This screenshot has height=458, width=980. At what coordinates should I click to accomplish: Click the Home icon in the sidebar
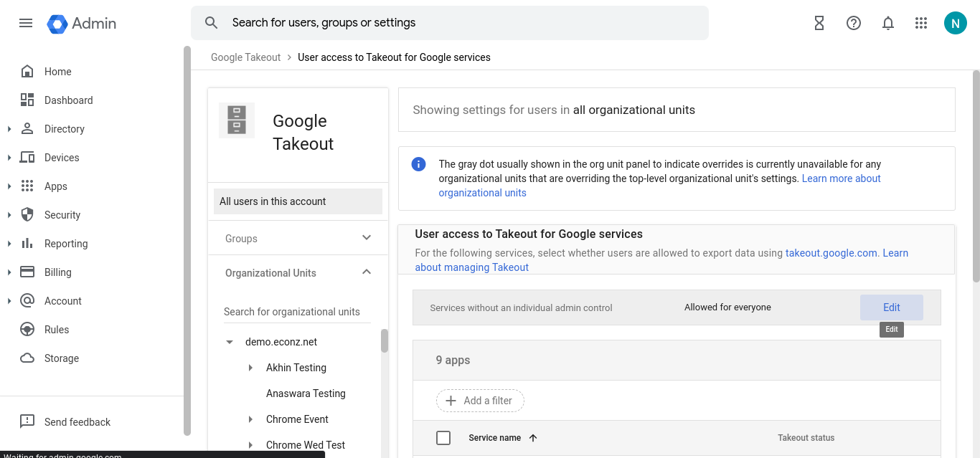[x=27, y=72]
